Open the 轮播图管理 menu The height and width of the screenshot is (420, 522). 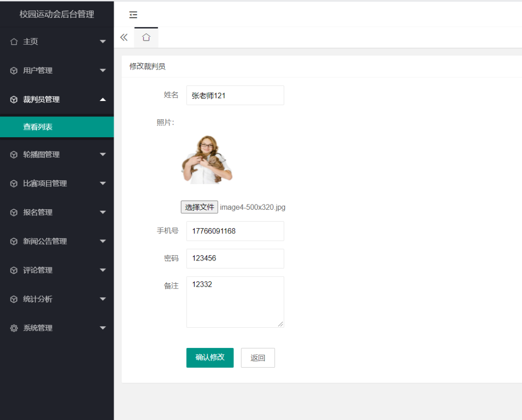[57, 155]
